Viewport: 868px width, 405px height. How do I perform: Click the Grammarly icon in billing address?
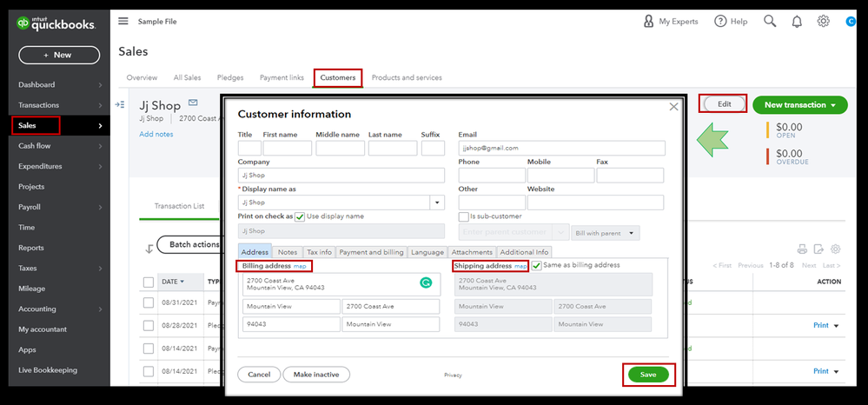point(426,282)
